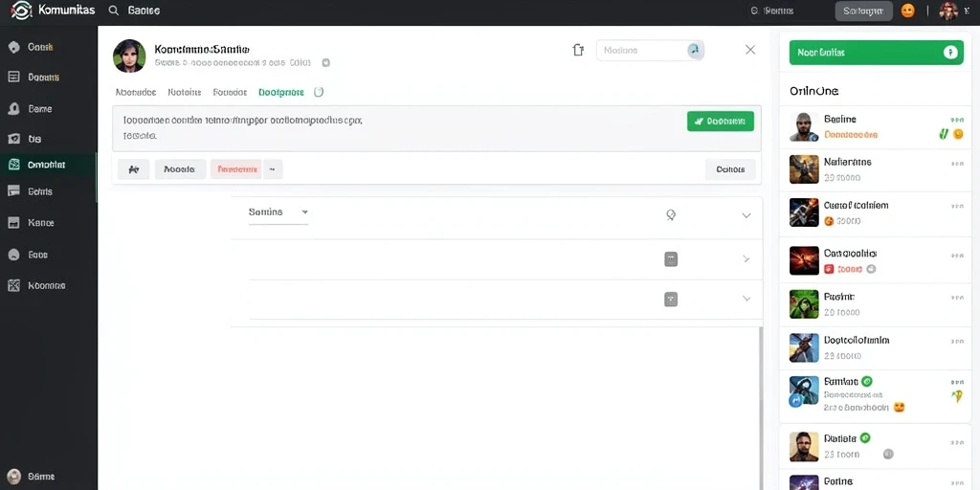Open the item with small round icon left of gray top-bar button
This screenshot has width=980, height=490.
pos(772,11)
